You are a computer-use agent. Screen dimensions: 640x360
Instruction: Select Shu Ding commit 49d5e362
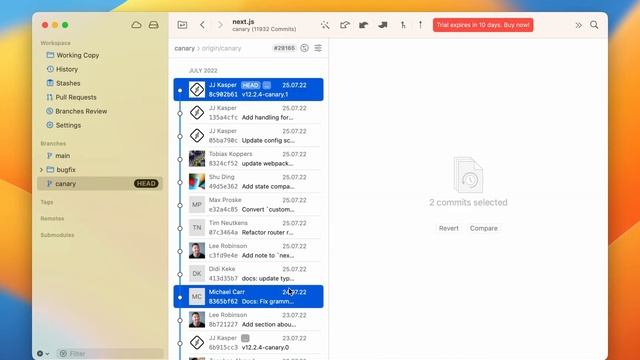[249, 182]
